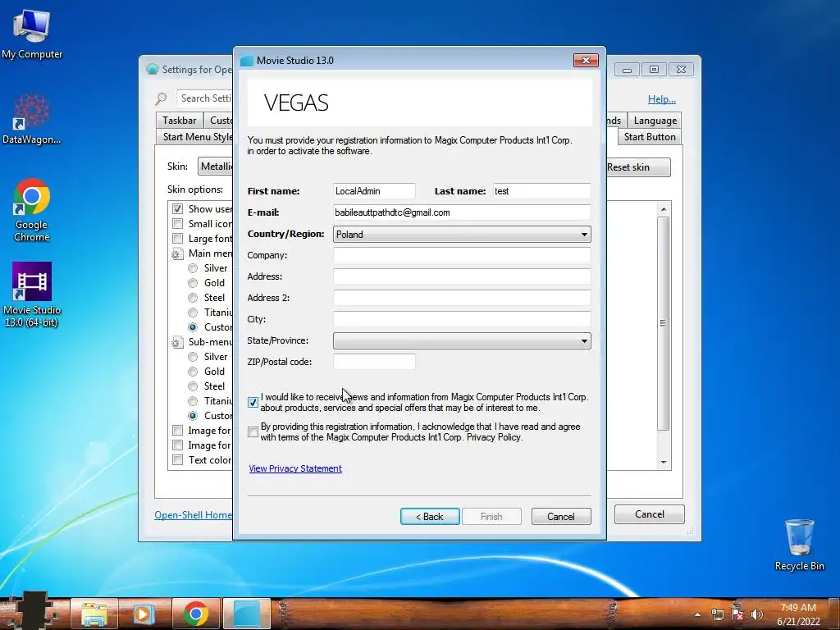Click scroll up arrow in skin options
The image size is (840, 630).
(663, 209)
